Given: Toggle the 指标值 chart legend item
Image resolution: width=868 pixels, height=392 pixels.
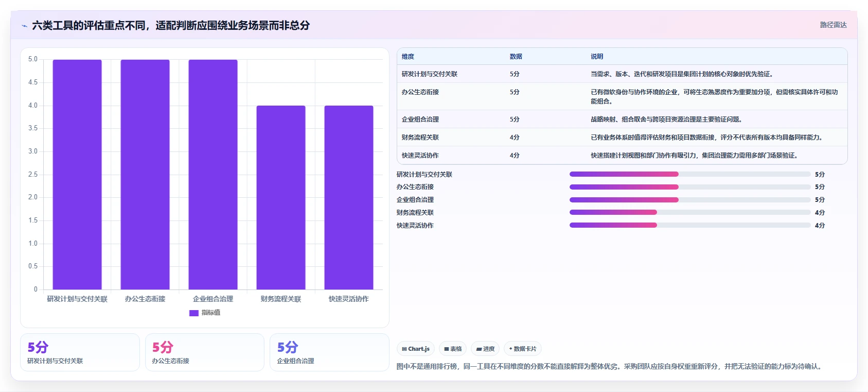Looking at the screenshot, I should (205, 313).
